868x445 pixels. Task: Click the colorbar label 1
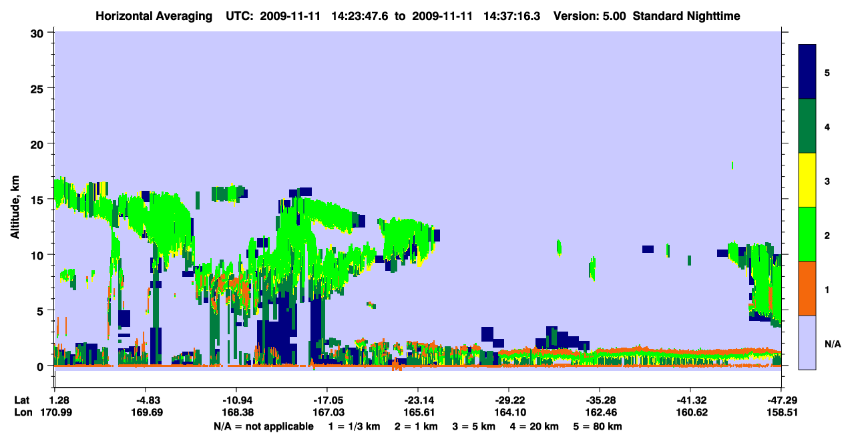pyautogui.click(x=827, y=289)
